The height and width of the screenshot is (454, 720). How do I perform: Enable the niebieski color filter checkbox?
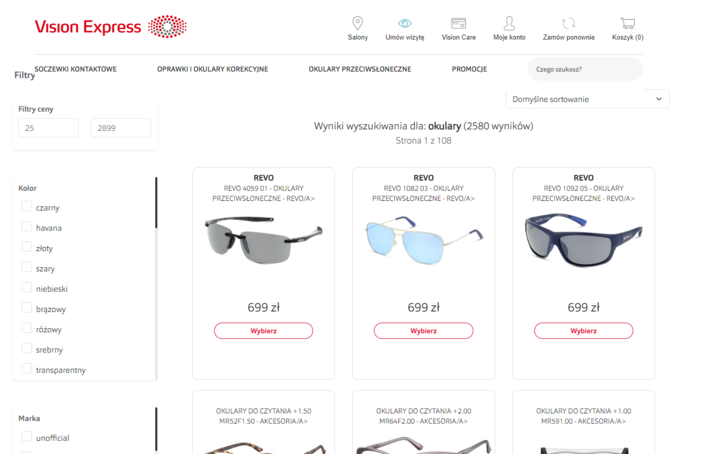[27, 288]
